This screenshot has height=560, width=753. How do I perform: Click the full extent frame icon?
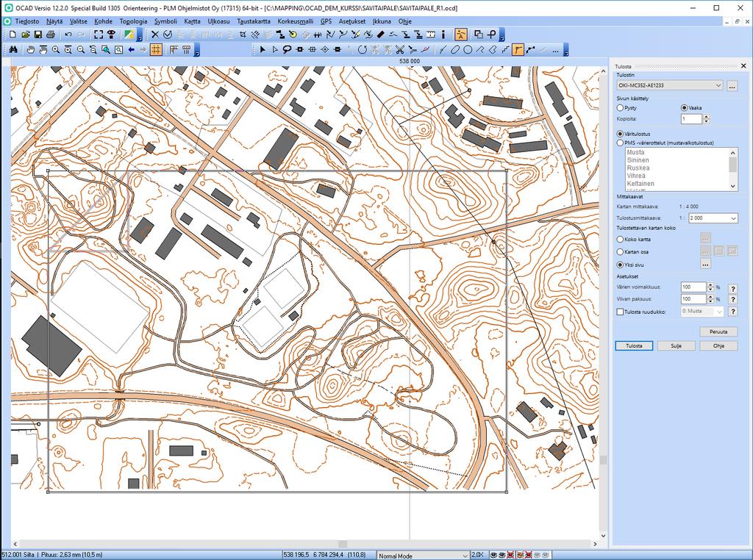(99, 35)
